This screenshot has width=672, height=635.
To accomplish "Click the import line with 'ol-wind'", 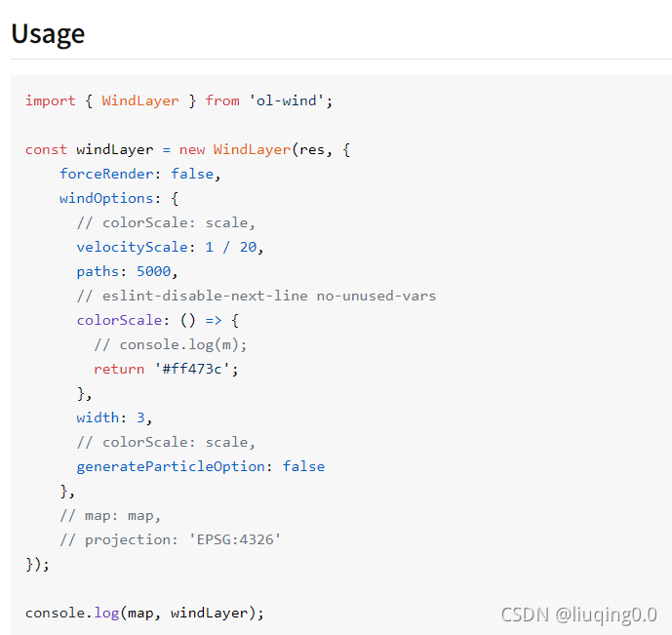I will [178, 100].
